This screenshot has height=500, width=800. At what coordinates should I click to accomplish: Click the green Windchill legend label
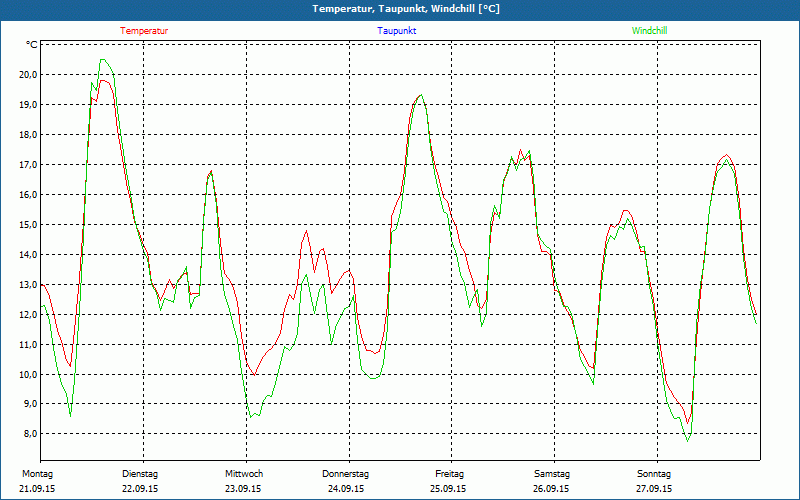tap(650, 31)
